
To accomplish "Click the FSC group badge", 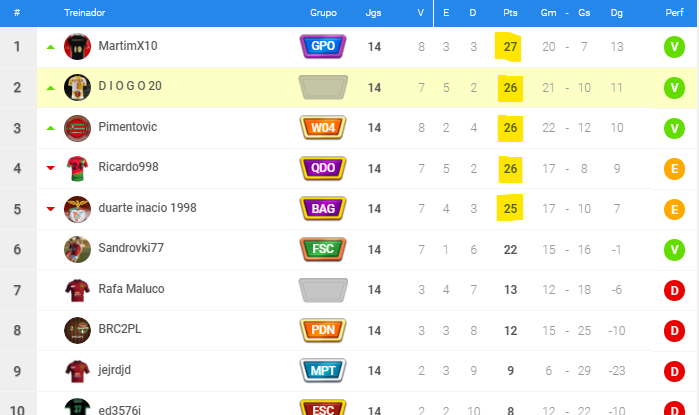I will pyautogui.click(x=323, y=249).
